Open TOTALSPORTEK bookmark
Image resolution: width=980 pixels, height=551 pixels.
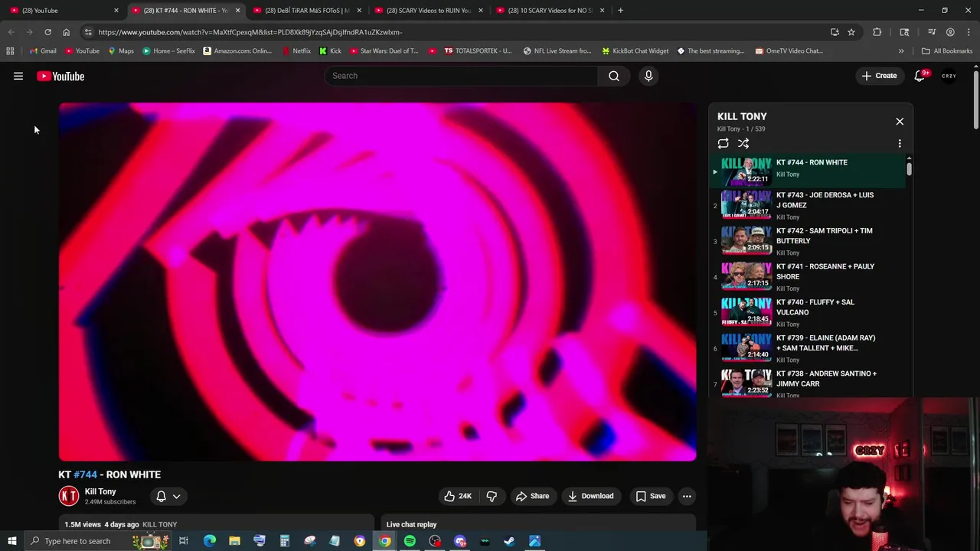tap(477, 51)
